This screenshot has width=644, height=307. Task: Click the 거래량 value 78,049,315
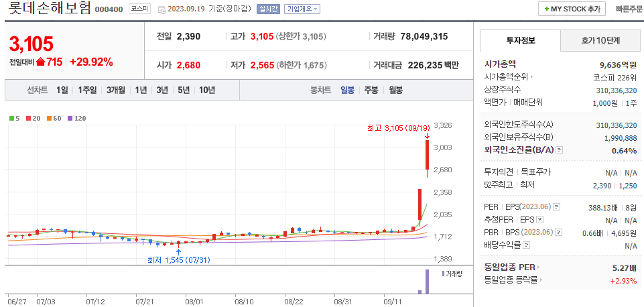424,36
